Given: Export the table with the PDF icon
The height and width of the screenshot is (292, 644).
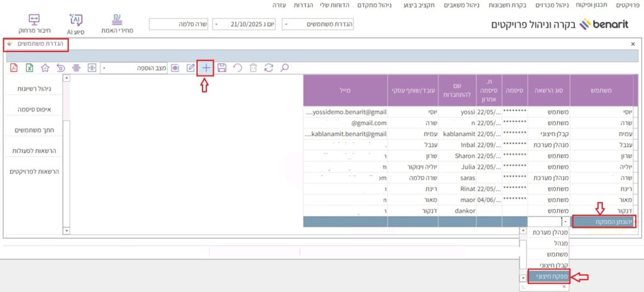Looking at the screenshot, I should pyautogui.click(x=14, y=68).
